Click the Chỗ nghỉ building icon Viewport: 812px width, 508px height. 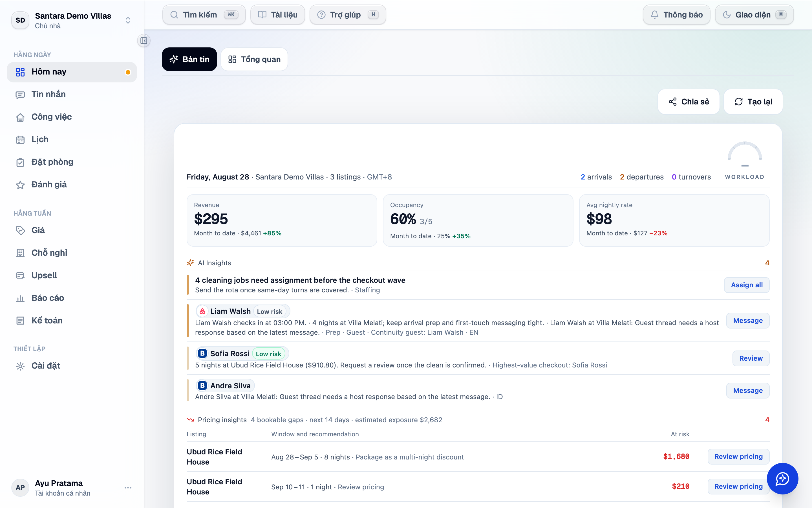coord(21,253)
